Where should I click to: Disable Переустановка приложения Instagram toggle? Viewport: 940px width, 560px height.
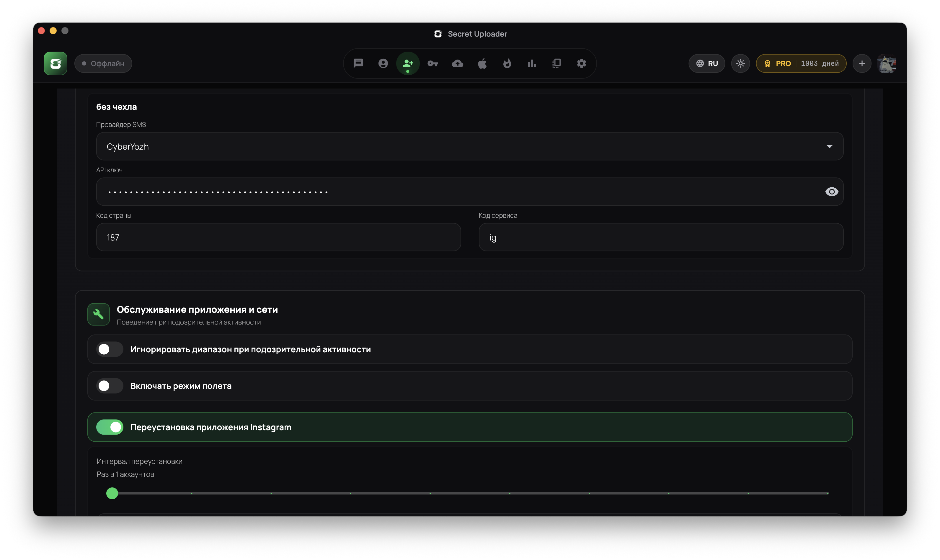[110, 427]
